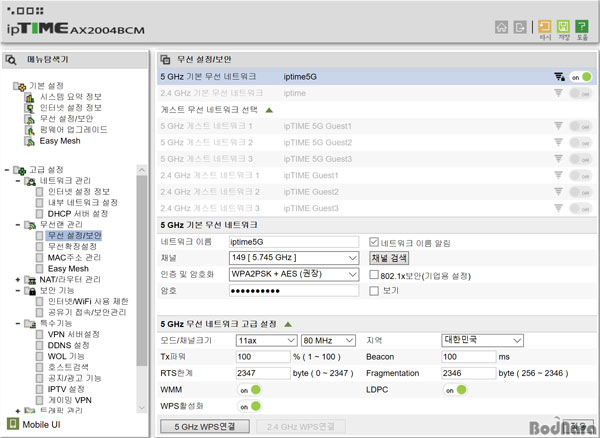600x438 pixels.
Task: Open DDNS 설정 in the tree
Action: click(68, 345)
